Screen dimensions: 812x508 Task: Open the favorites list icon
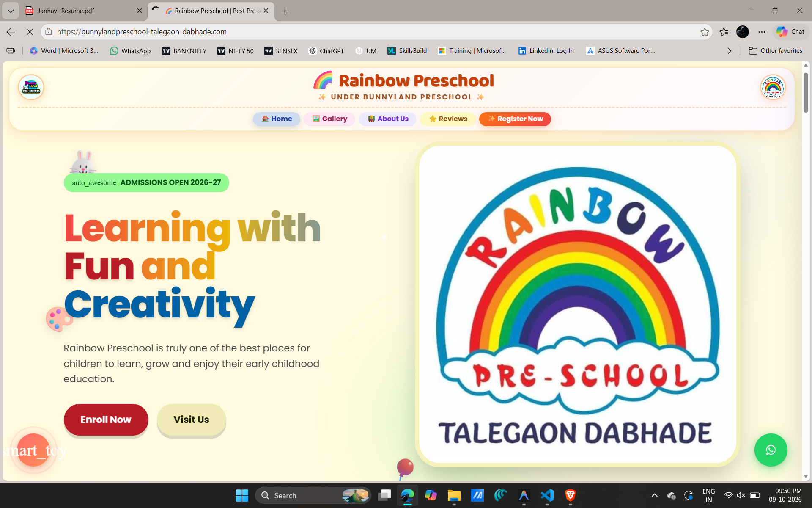pos(724,32)
